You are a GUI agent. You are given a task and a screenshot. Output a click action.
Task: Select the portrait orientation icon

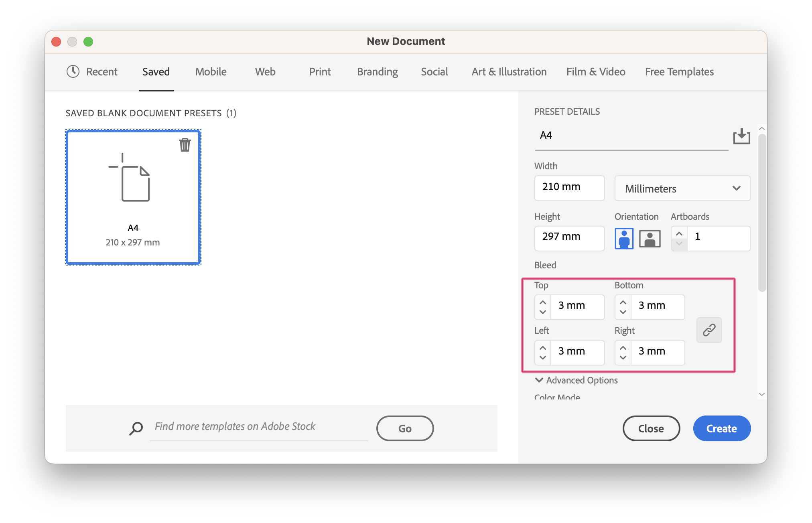623,238
